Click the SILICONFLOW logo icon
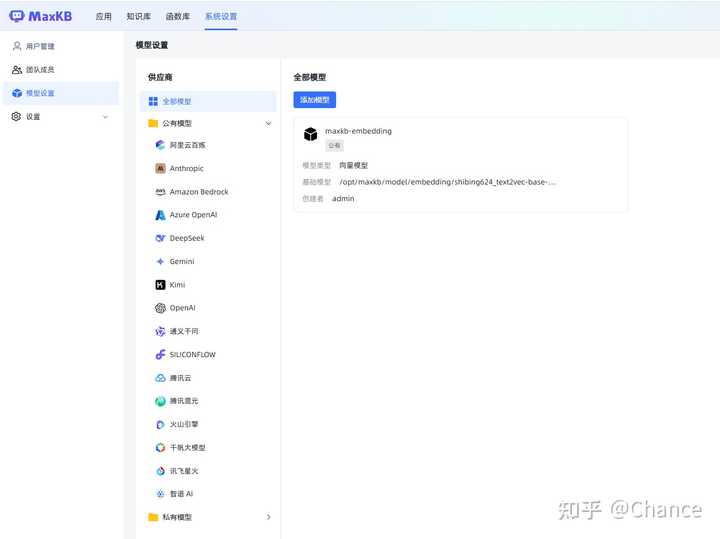 [x=160, y=354]
